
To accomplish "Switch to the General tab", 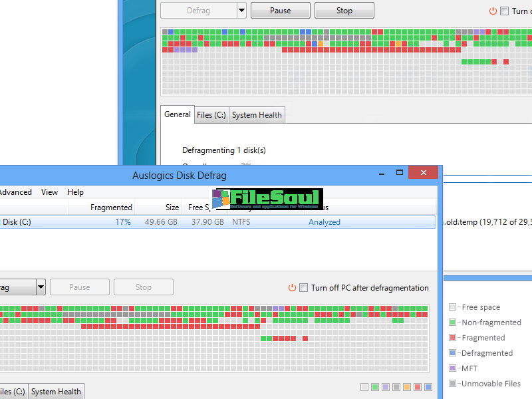I will [x=178, y=114].
